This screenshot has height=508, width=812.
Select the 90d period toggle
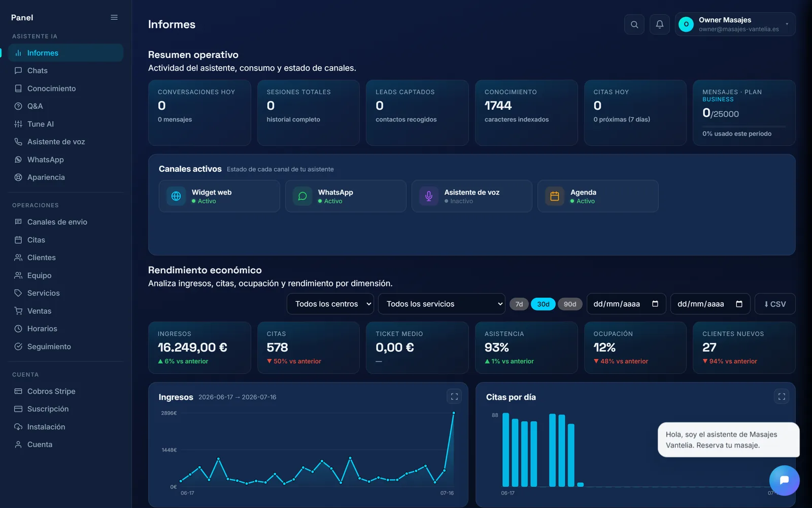pyautogui.click(x=570, y=304)
